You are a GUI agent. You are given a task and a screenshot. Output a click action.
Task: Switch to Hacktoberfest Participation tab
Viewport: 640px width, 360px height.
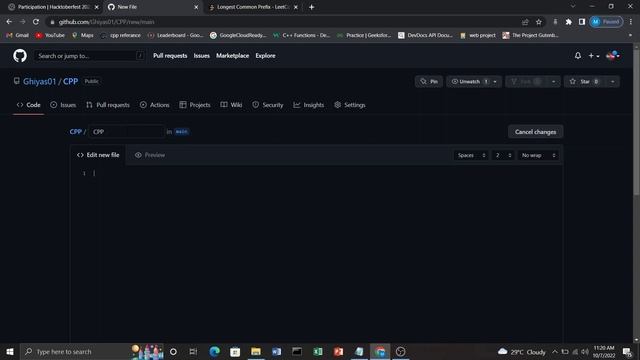coord(53,7)
